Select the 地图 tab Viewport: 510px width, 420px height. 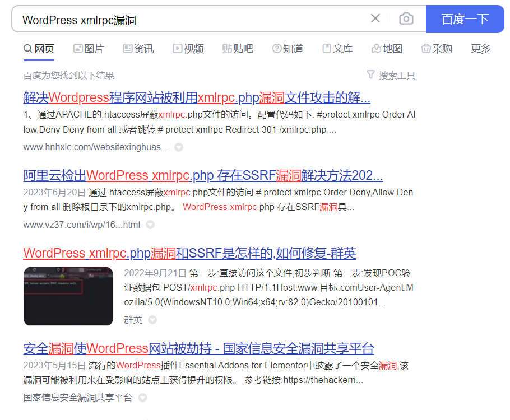387,49
